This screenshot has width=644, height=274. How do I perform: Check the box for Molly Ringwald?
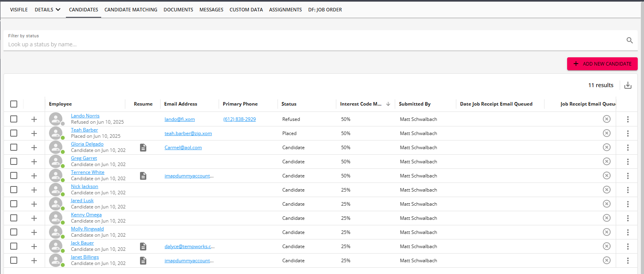point(14,232)
